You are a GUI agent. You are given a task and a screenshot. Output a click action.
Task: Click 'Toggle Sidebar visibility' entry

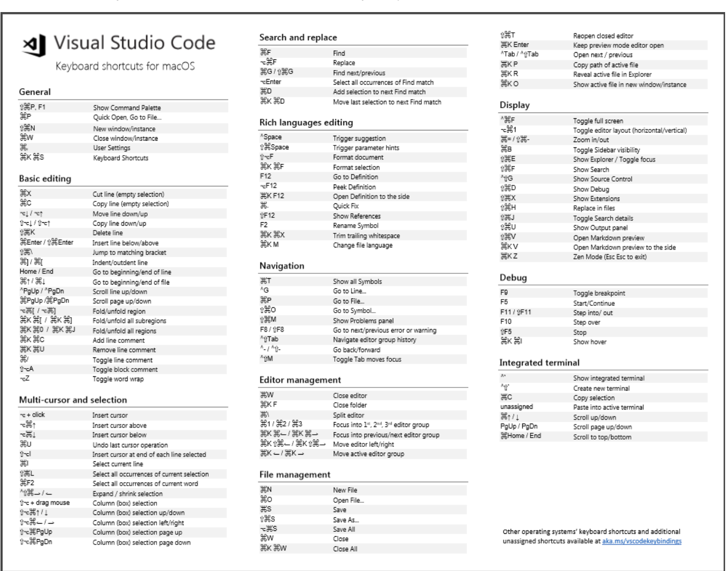coord(606,150)
